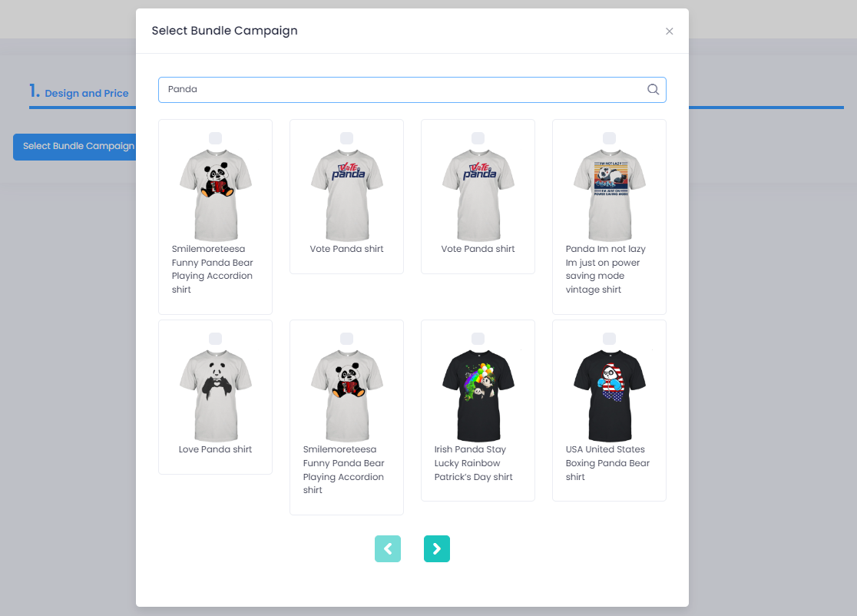Check the Love Panda shirt checkbox
This screenshot has height=616, width=857.
tap(215, 339)
